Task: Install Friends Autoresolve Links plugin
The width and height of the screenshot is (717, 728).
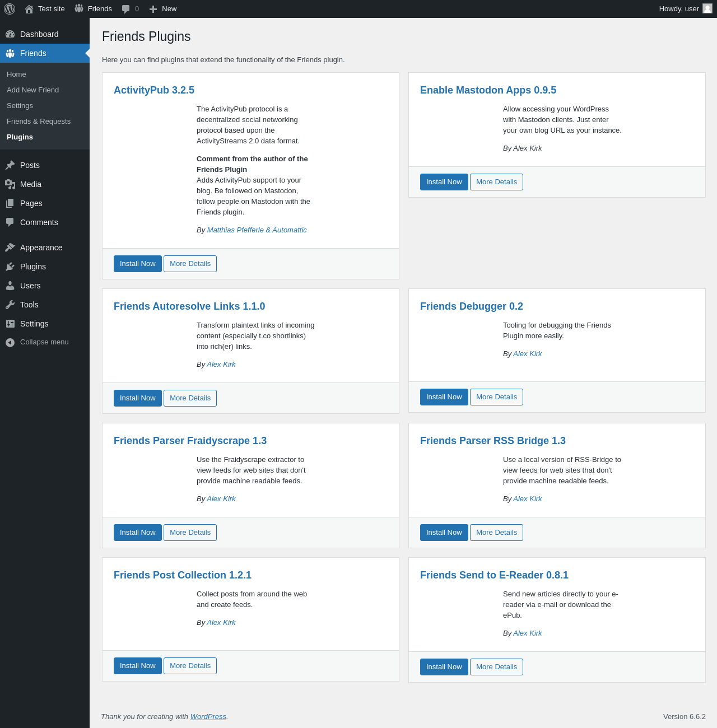Action: click(x=138, y=398)
